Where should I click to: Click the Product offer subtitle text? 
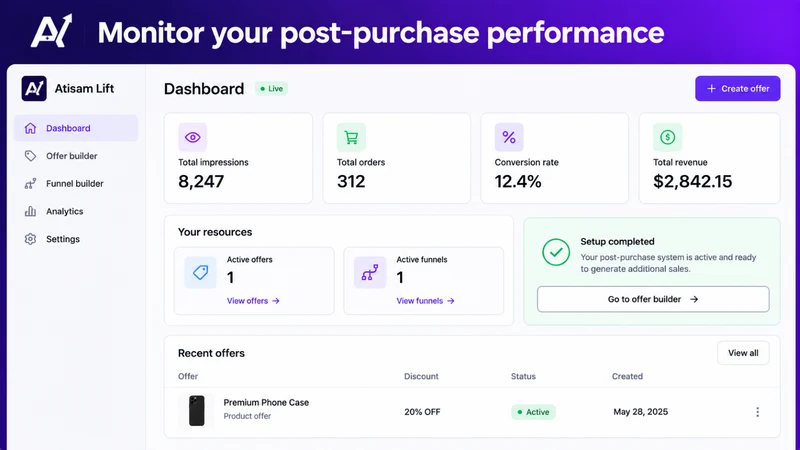click(247, 416)
